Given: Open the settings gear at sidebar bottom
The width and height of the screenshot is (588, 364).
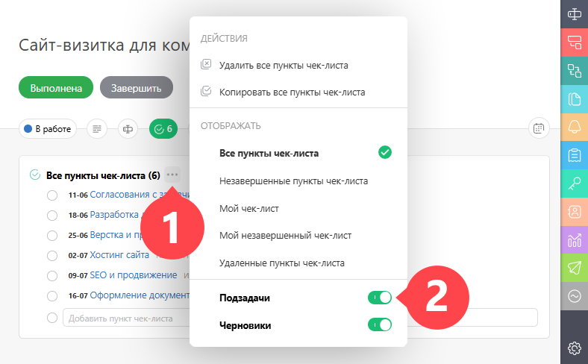Looking at the screenshot, I should coord(574,348).
